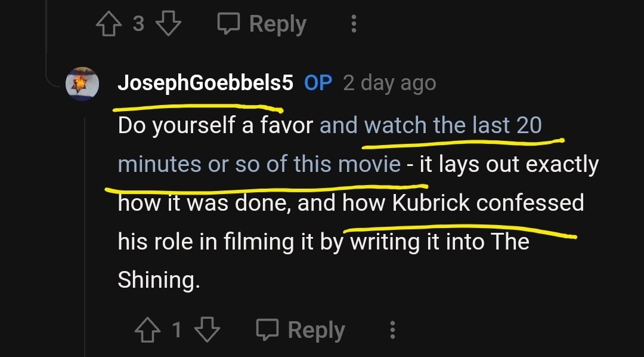Collapse OP's comment via its vertical thread line
This screenshot has width=644, height=357.
click(85, 239)
